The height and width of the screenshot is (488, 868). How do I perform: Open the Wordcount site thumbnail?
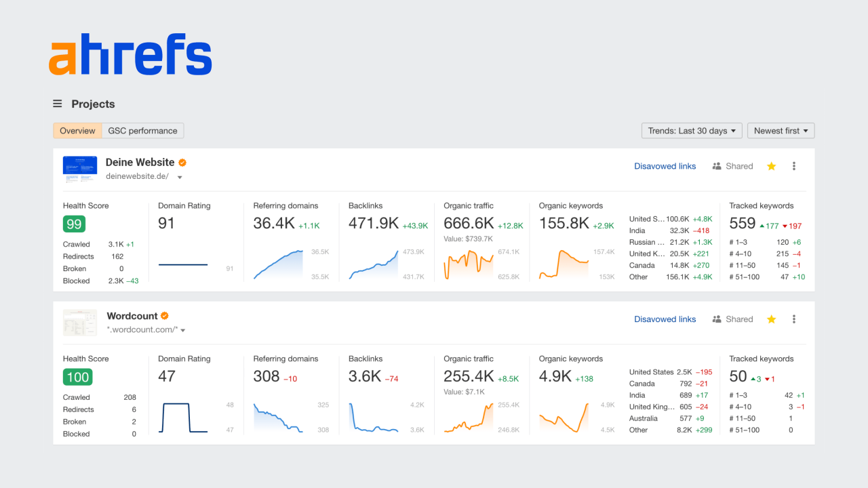click(80, 323)
